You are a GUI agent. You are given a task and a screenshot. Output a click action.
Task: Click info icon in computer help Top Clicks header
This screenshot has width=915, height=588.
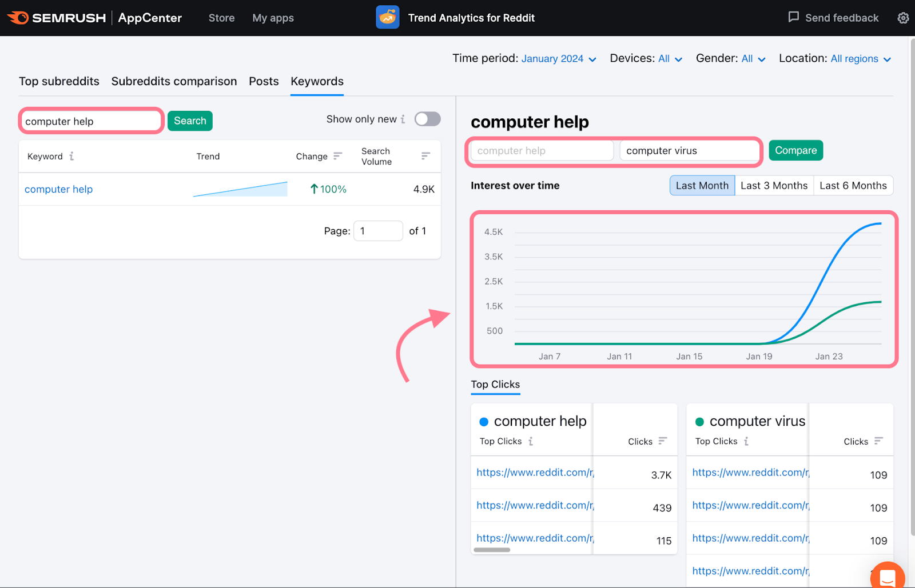point(531,441)
